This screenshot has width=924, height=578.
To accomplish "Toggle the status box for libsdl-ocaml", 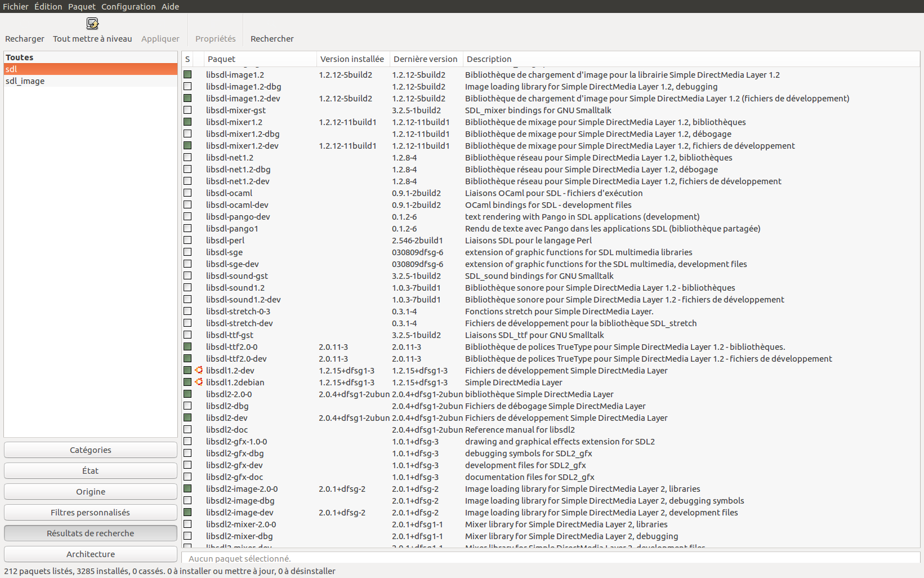I will click(188, 193).
